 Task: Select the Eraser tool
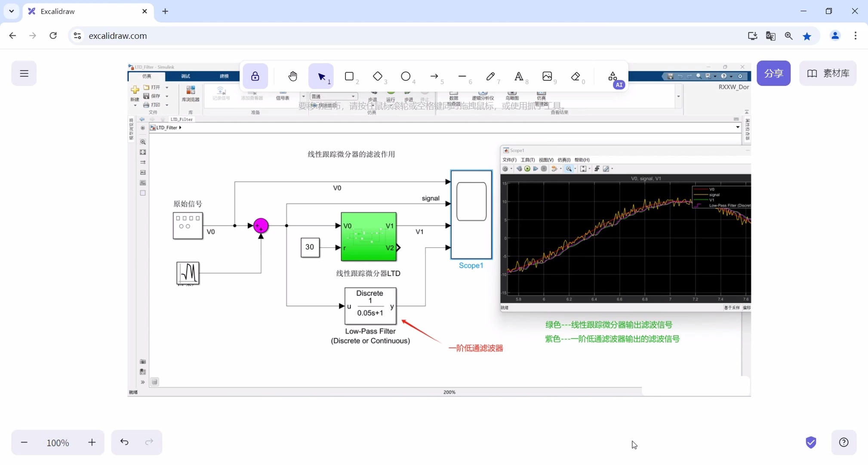point(576,77)
